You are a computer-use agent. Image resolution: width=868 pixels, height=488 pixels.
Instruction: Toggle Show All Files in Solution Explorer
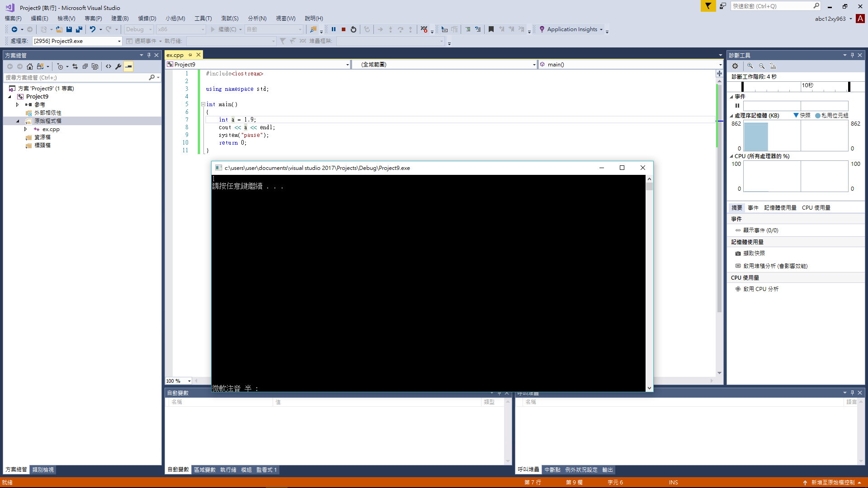[95, 66]
